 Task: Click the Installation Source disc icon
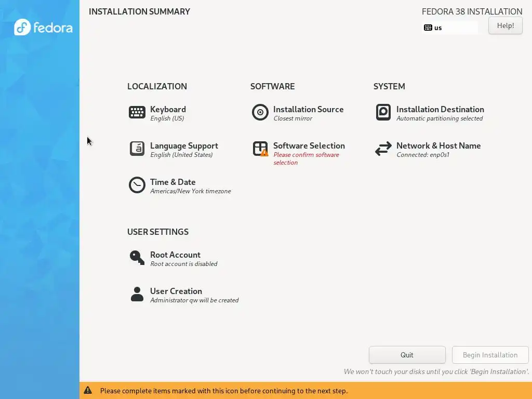(x=260, y=112)
